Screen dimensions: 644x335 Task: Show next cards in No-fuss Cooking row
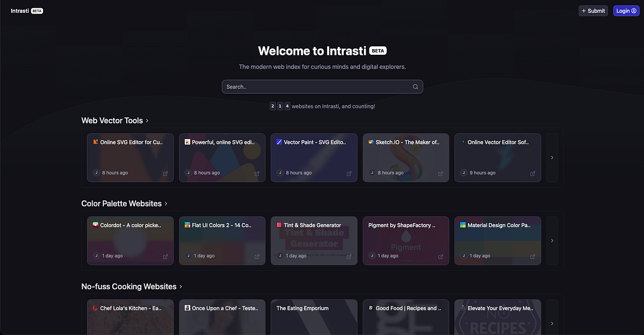pos(552,323)
